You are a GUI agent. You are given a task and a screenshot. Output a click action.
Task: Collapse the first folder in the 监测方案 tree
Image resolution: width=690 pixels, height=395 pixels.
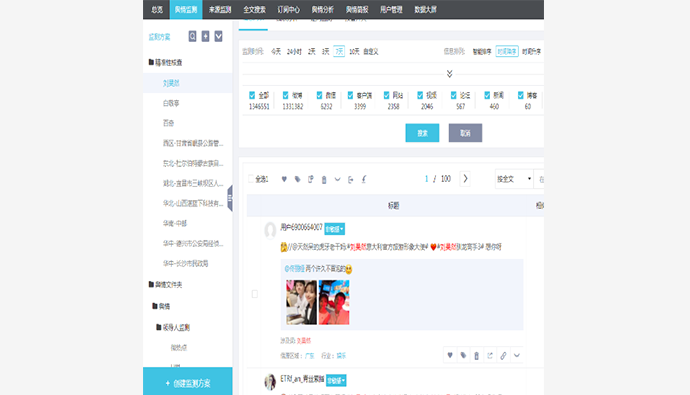pyautogui.click(x=151, y=62)
